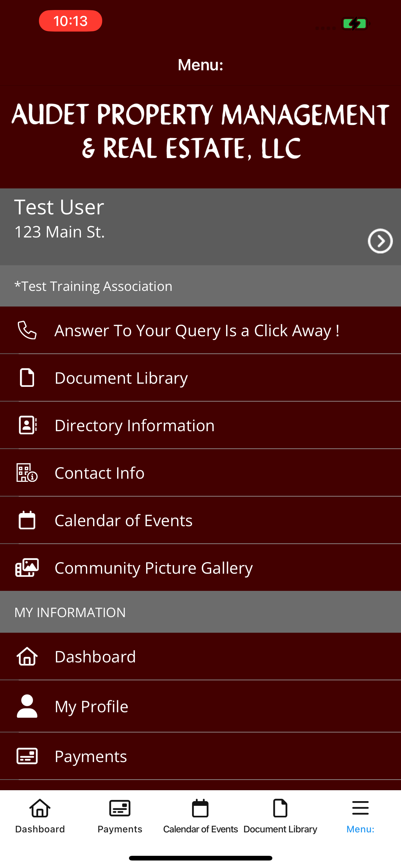This screenshot has width=401, height=868.
Task: Tap the Payments card icon in the bottom bar
Action: tap(120, 808)
